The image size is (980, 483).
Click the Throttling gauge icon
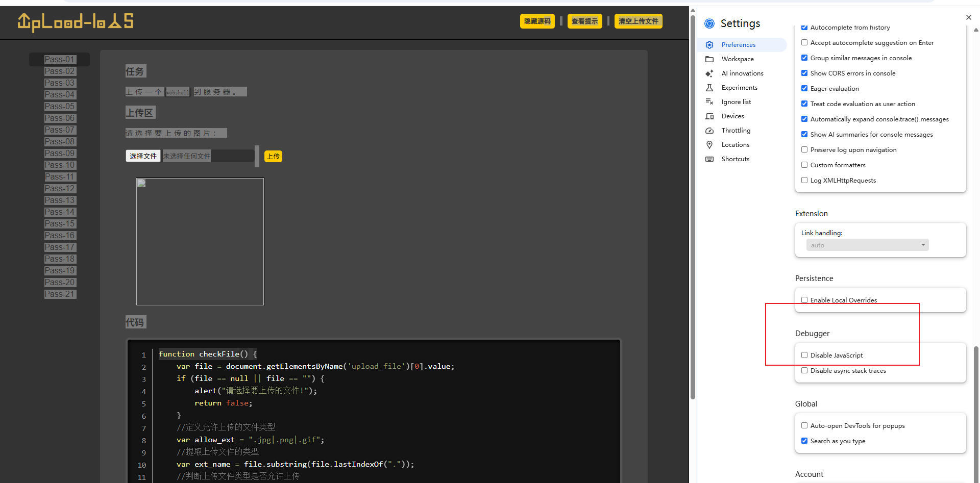[x=709, y=131]
